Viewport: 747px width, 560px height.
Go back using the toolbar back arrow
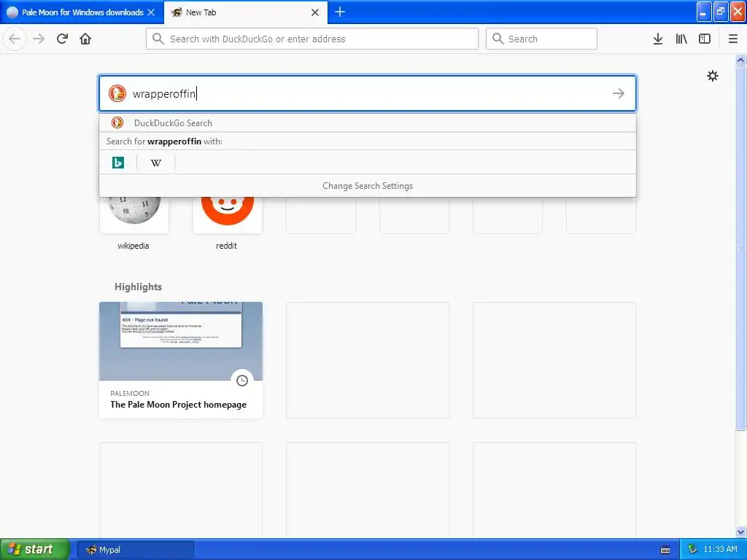pyautogui.click(x=15, y=39)
